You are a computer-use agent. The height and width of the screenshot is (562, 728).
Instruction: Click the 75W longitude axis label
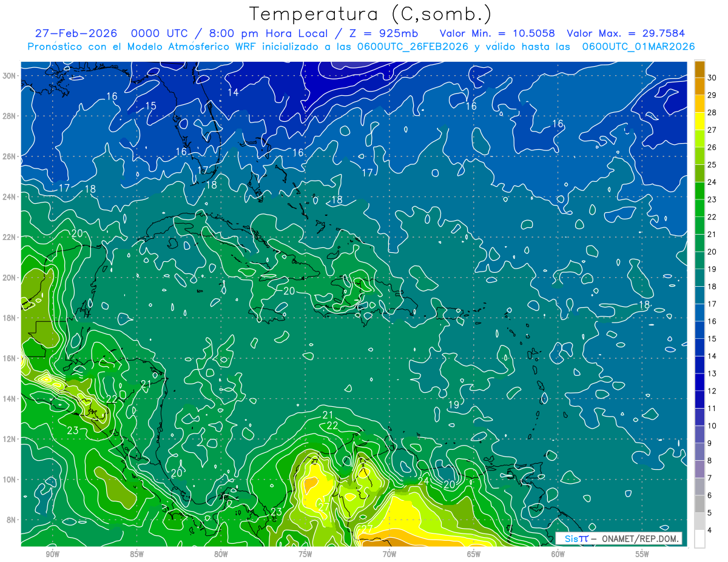(305, 554)
